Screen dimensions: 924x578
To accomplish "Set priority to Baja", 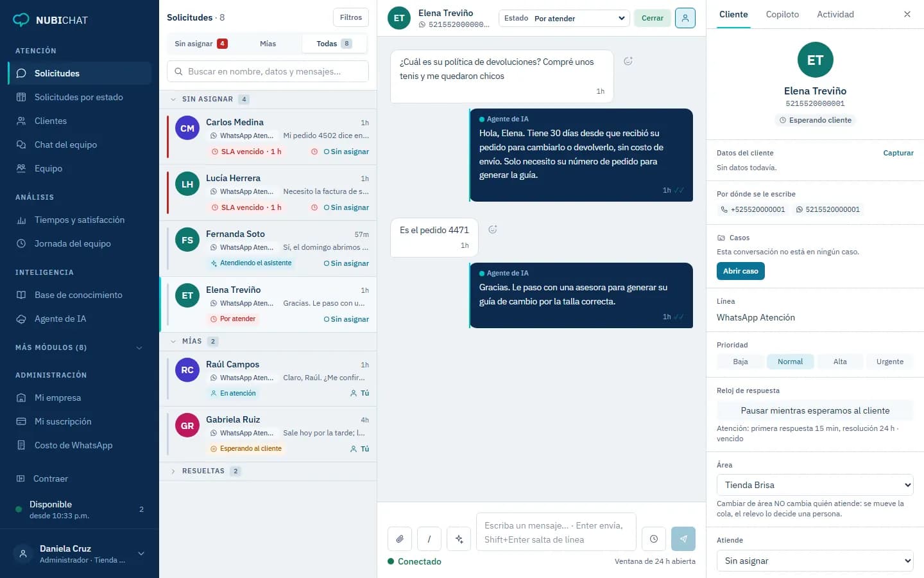I will 740,362.
